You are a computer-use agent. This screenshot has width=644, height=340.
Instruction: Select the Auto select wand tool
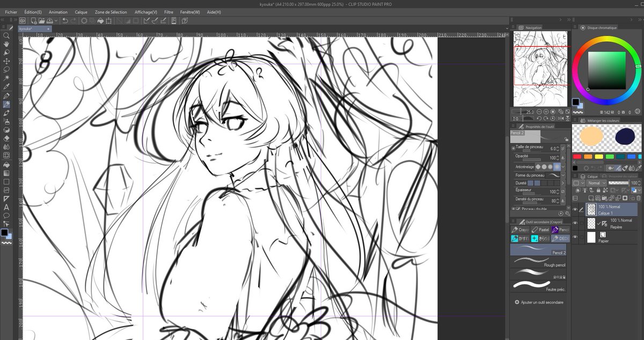(6, 78)
